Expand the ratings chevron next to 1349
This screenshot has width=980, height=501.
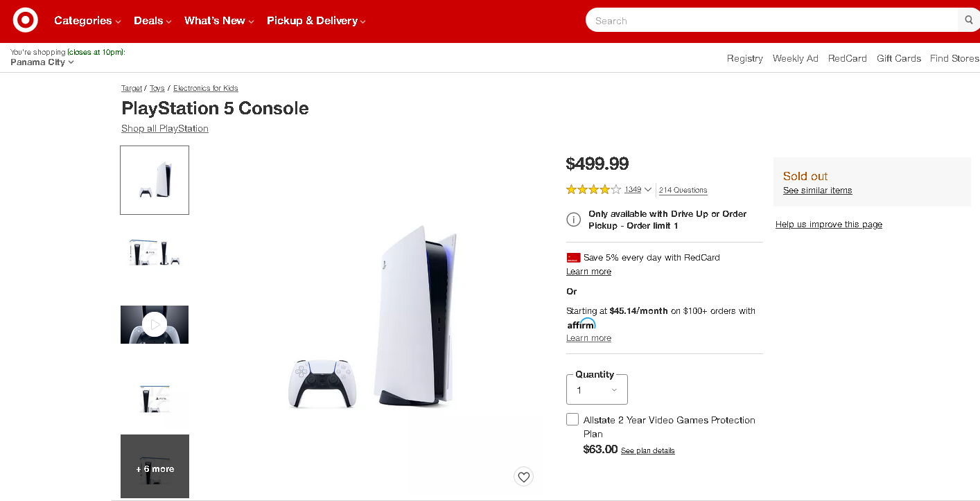[648, 190]
